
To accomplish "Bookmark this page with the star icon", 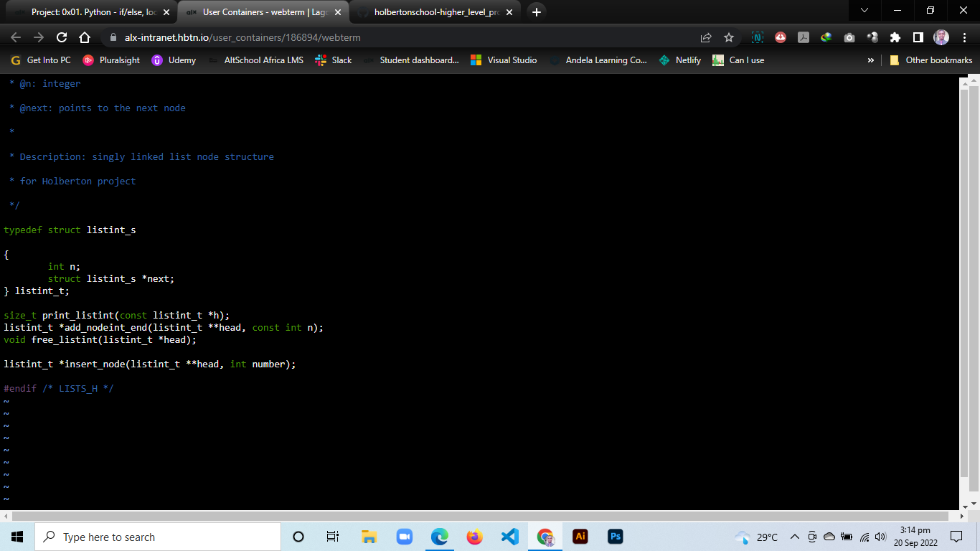I will (x=729, y=37).
